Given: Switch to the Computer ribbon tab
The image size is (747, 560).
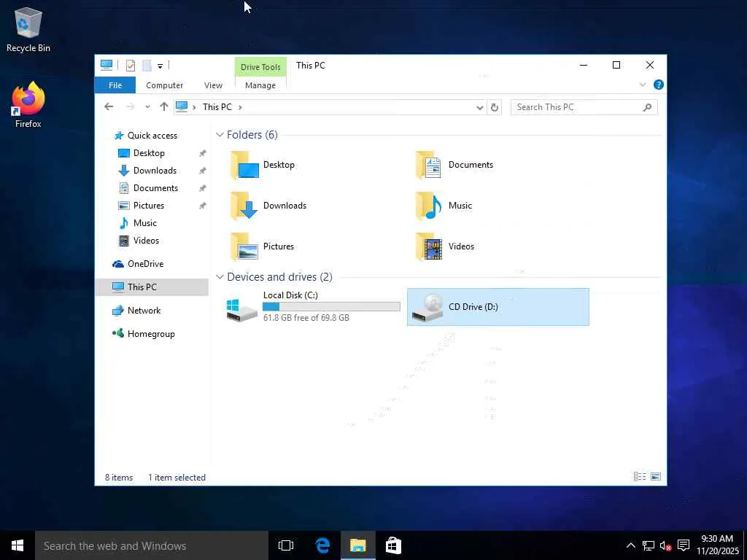Looking at the screenshot, I should [164, 85].
